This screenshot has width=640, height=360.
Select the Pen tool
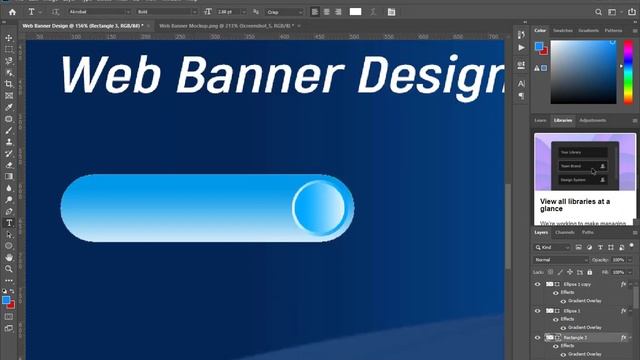(x=9, y=211)
